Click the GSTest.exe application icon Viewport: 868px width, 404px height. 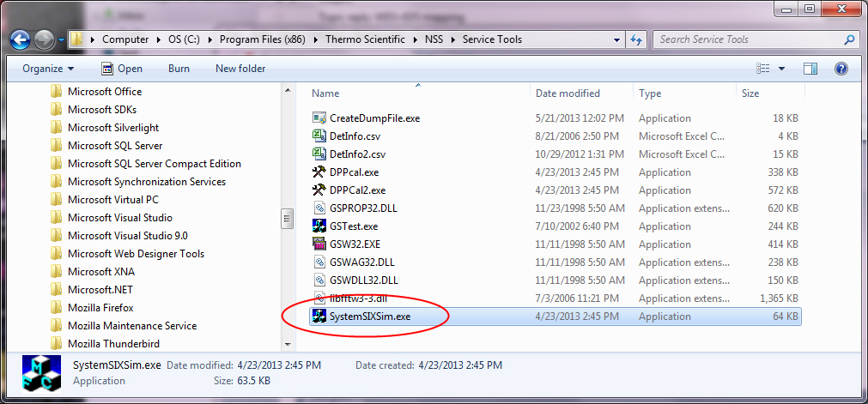click(x=319, y=226)
